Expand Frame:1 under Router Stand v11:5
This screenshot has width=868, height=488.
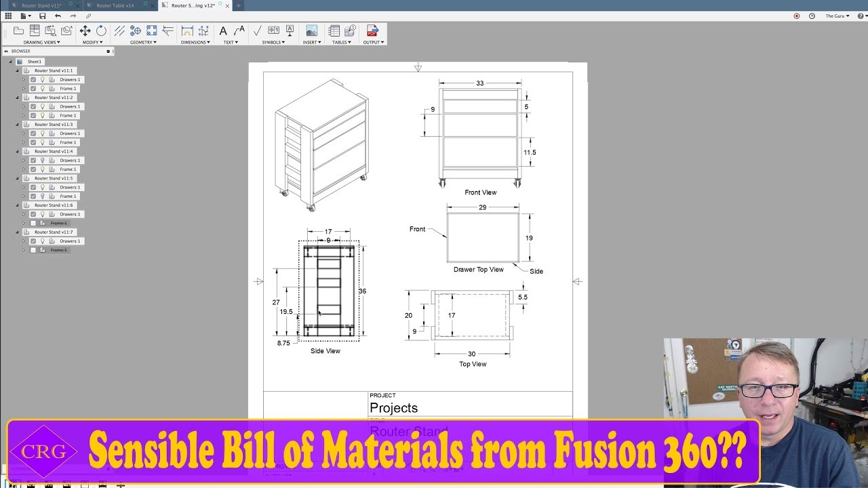pyautogui.click(x=24, y=196)
